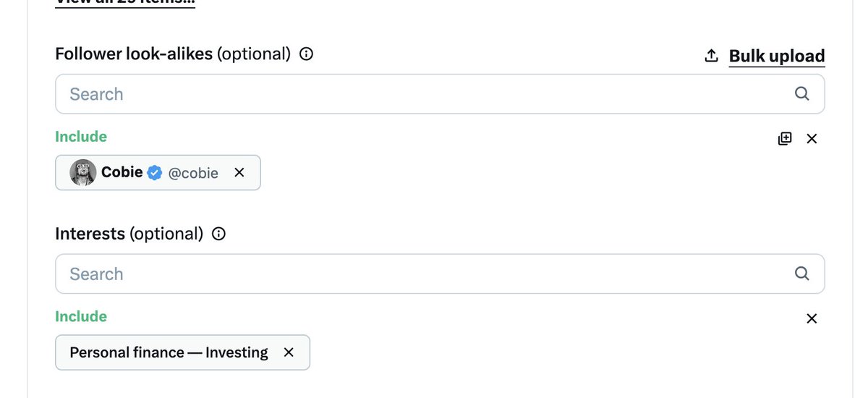Click the @cobie handle text

[193, 173]
